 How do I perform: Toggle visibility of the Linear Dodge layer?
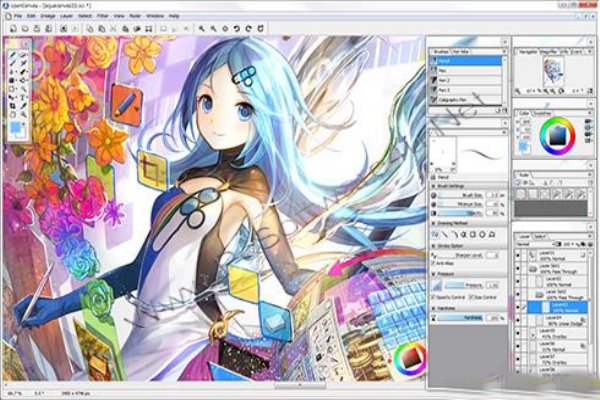pos(518,320)
